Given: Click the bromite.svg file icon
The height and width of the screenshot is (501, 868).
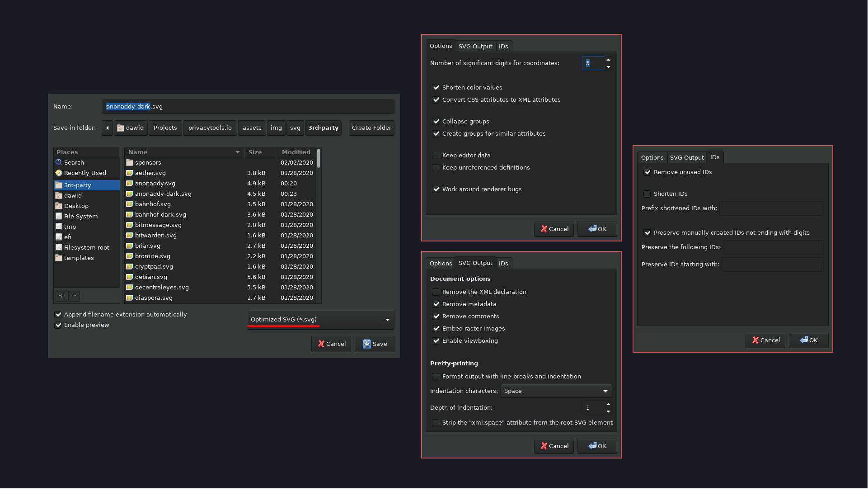Looking at the screenshot, I should click(130, 256).
